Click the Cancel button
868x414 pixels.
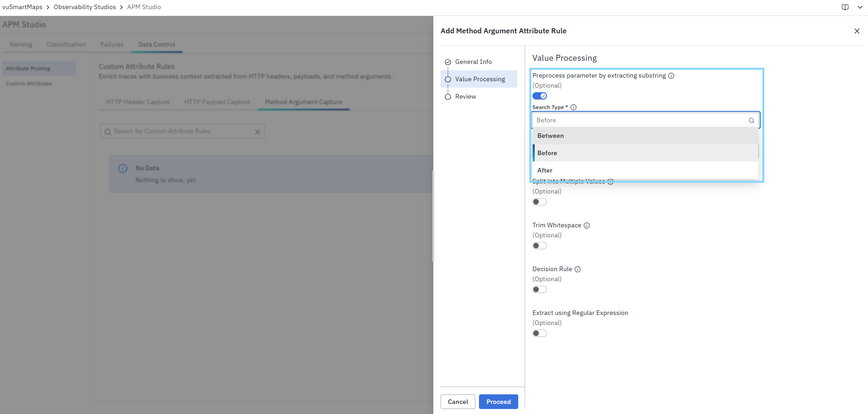pos(458,402)
